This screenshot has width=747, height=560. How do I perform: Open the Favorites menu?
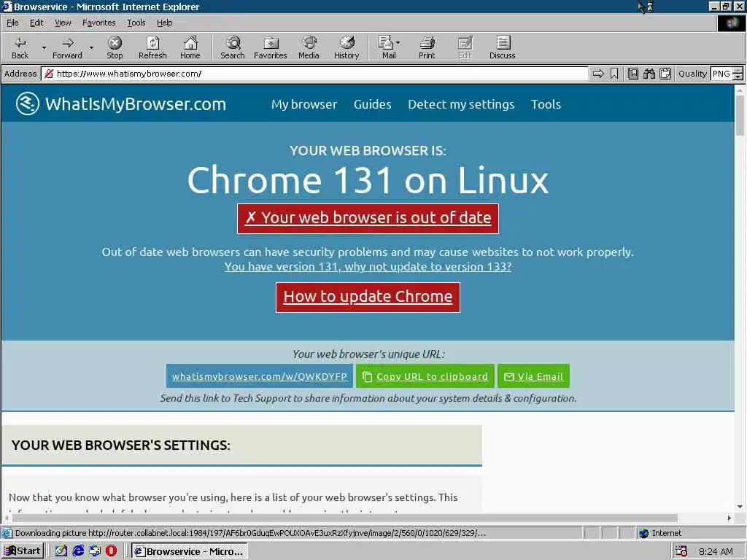coord(98,23)
